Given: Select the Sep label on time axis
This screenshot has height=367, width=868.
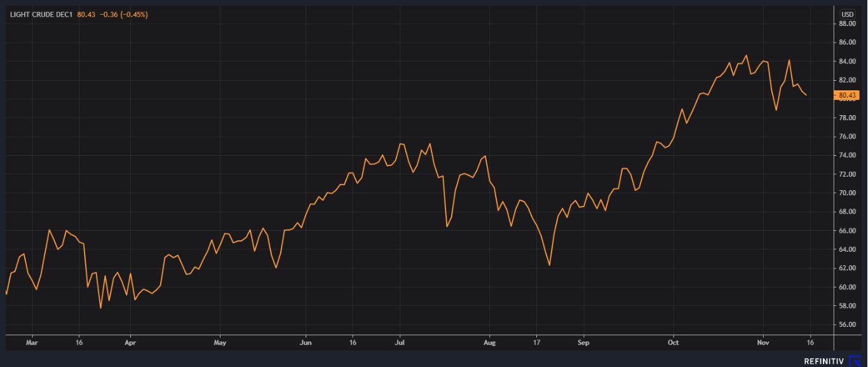Looking at the screenshot, I should (x=583, y=343).
